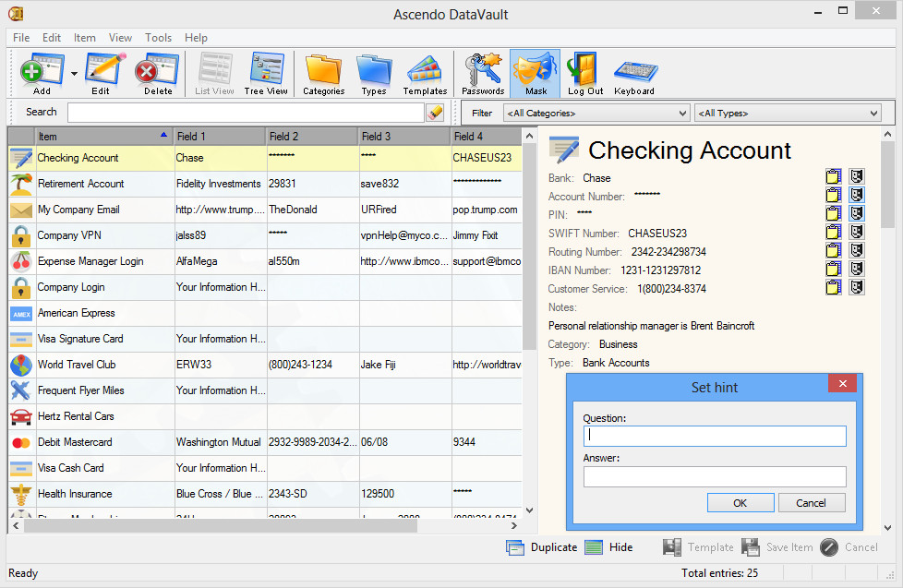Open the Passwords generator
Screen dimensions: 903x588
(483, 74)
